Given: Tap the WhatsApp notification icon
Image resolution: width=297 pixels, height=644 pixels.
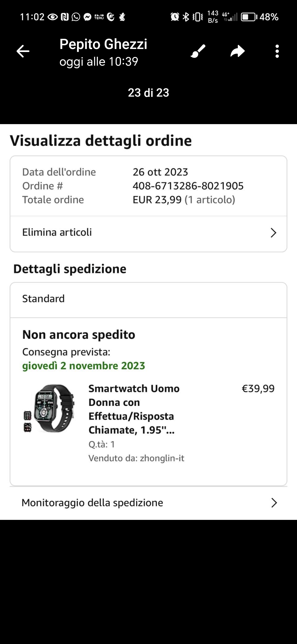Looking at the screenshot, I should click(76, 17).
